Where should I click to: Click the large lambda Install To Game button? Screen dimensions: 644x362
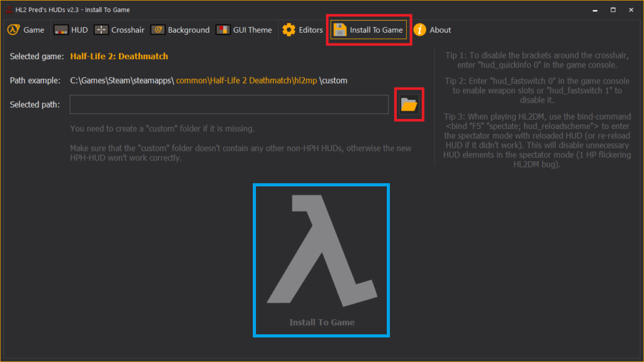(321, 261)
